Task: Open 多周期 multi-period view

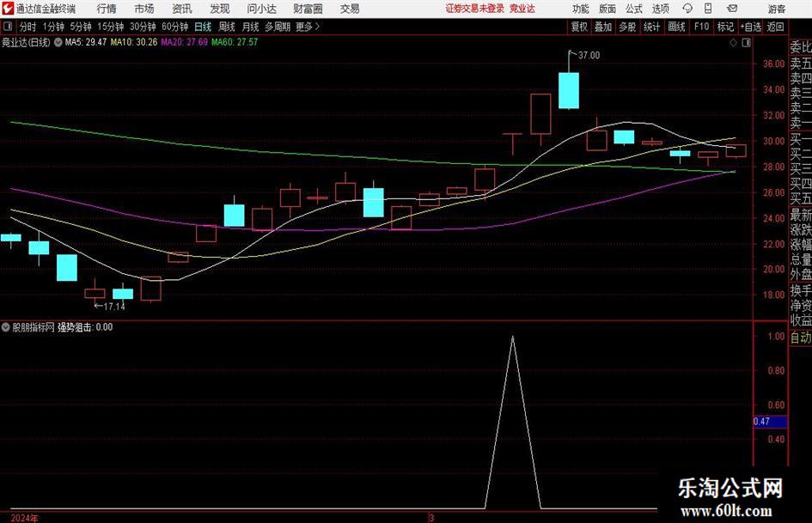Action: pyautogui.click(x=278, y=27)
